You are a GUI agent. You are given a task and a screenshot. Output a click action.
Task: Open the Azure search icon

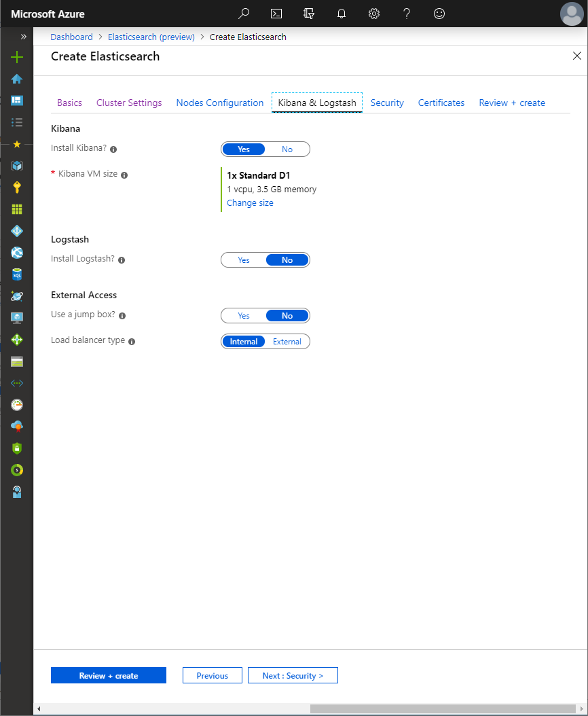243,14
